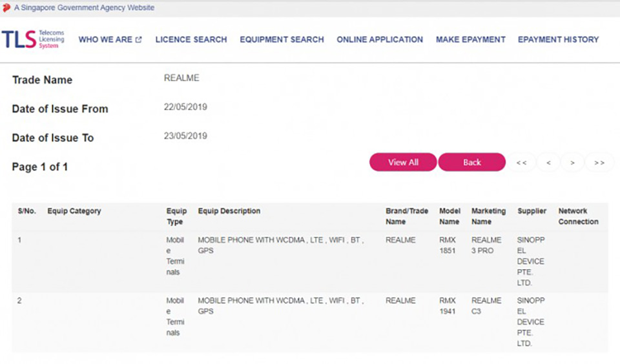The image size is (620, 364).
Task: Open the ONLINE APPLICATION menu item
Action: (380, 39)
